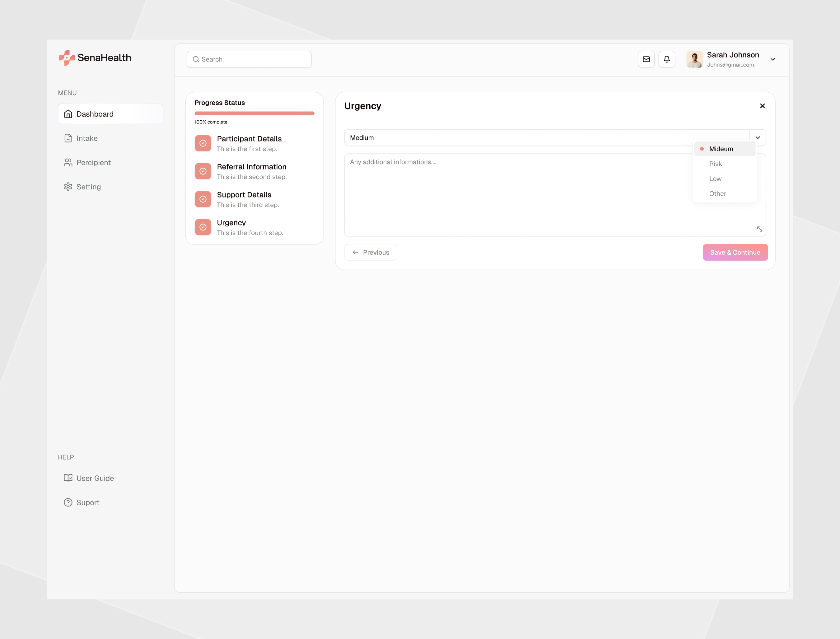Image resolution: width=840 pixels, height=639 pixels.
Task: Click the 100% progress bar
Action: 254,113
